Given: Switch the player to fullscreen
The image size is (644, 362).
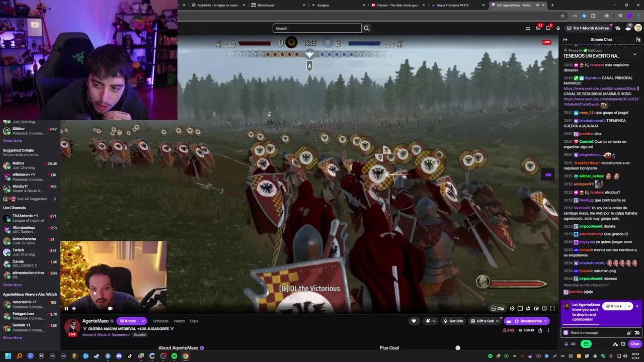Looking at the screenshot, I should point(552,309).
